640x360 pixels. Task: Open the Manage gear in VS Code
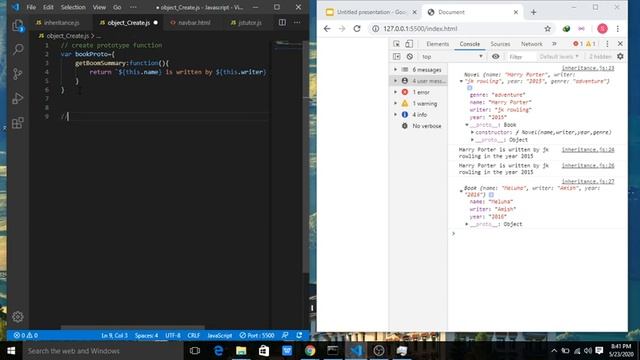[18, 317]
